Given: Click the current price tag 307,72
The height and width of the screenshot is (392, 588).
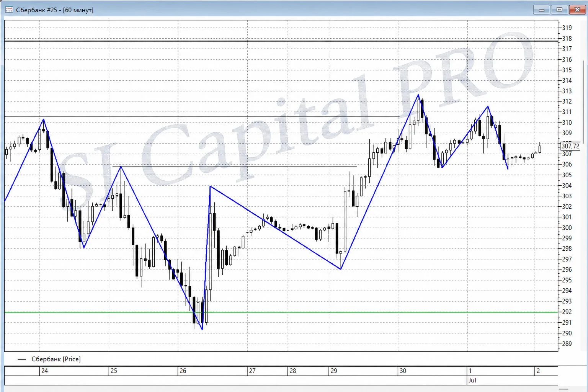Looking at the screenshot, I should (x=570, y=146).
